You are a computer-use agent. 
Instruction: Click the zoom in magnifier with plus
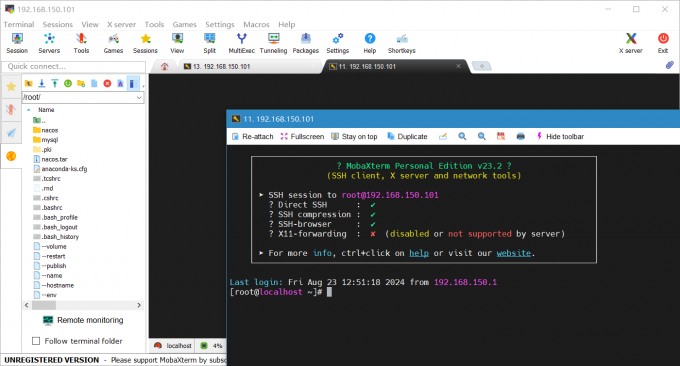(x=462, y=136)
